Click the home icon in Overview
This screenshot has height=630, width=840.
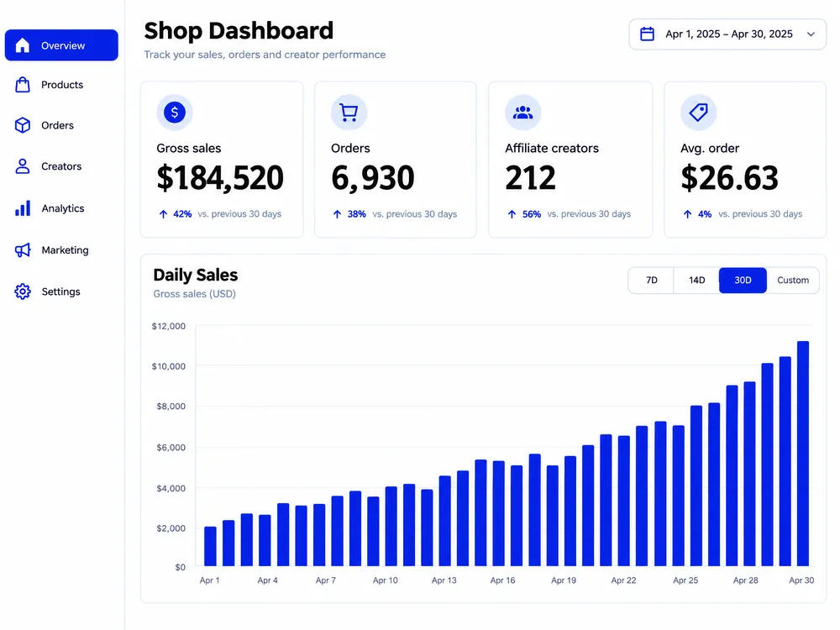point(23,45)
